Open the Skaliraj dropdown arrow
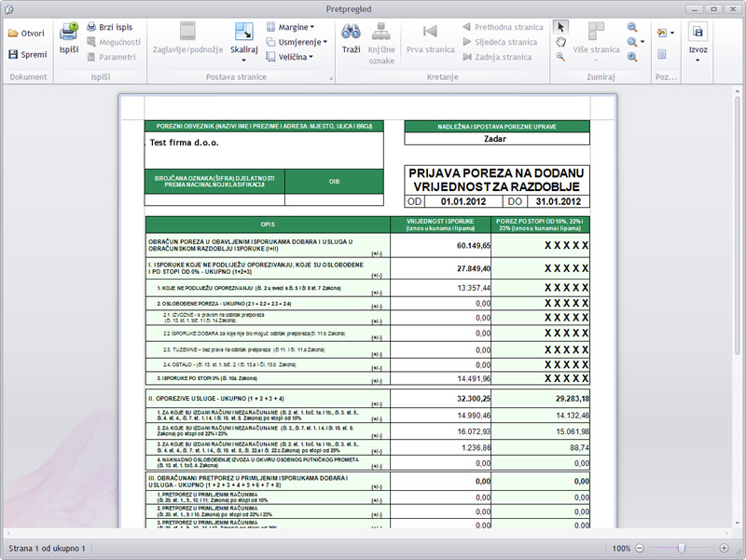The width and height of the screenshot is (746, 560). 244,61
